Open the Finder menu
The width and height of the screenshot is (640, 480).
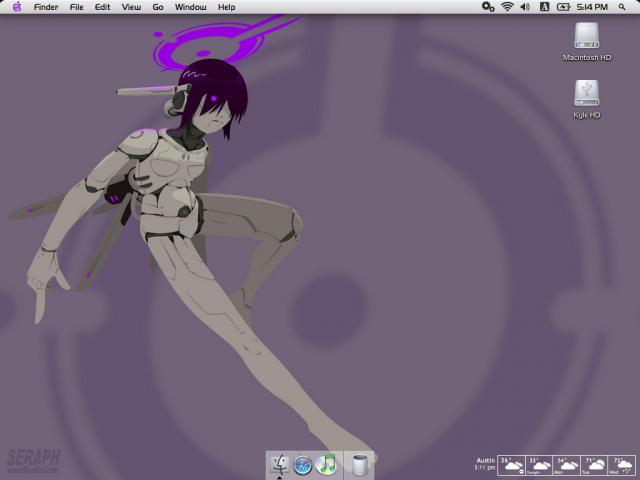tap(46, 7)
